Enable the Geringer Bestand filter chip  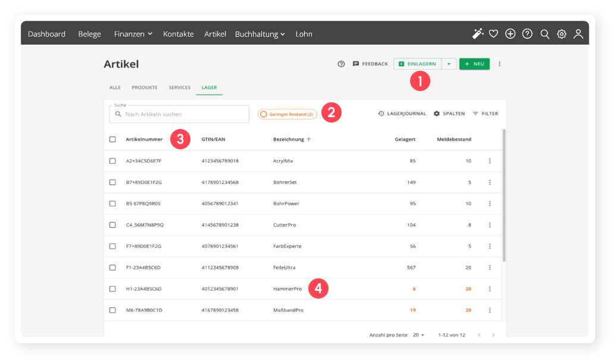(x=287, y=114)
